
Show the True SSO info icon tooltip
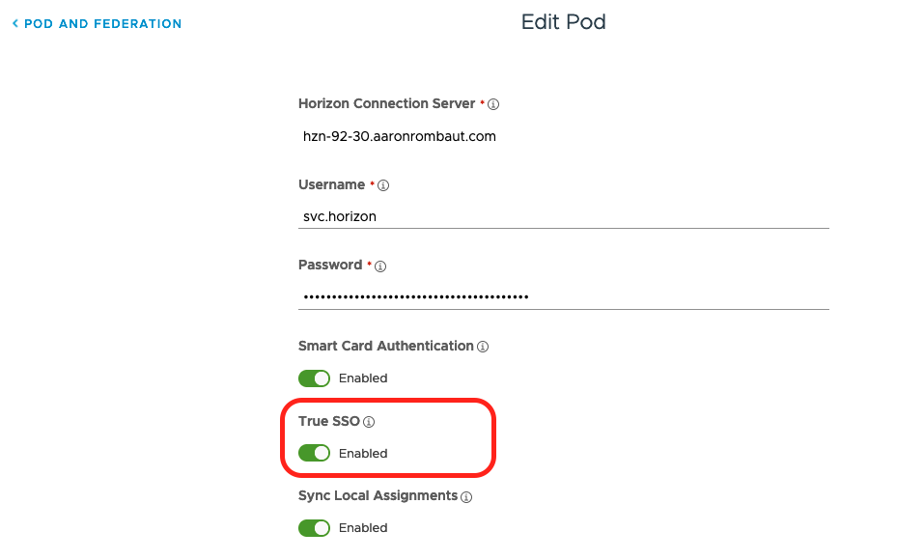pos(369,422)
